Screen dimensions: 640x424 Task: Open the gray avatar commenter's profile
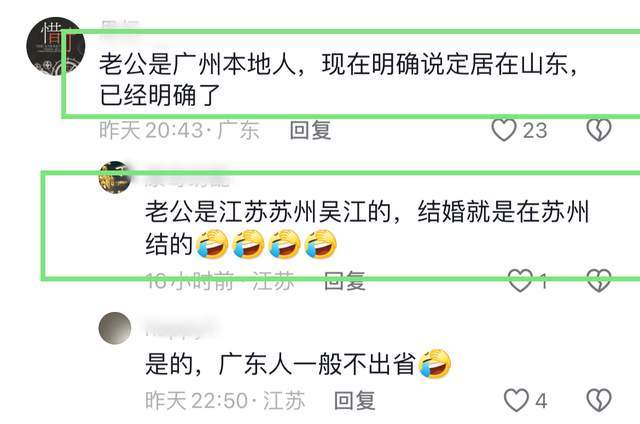pyautogui.click(x=115, y=328)
